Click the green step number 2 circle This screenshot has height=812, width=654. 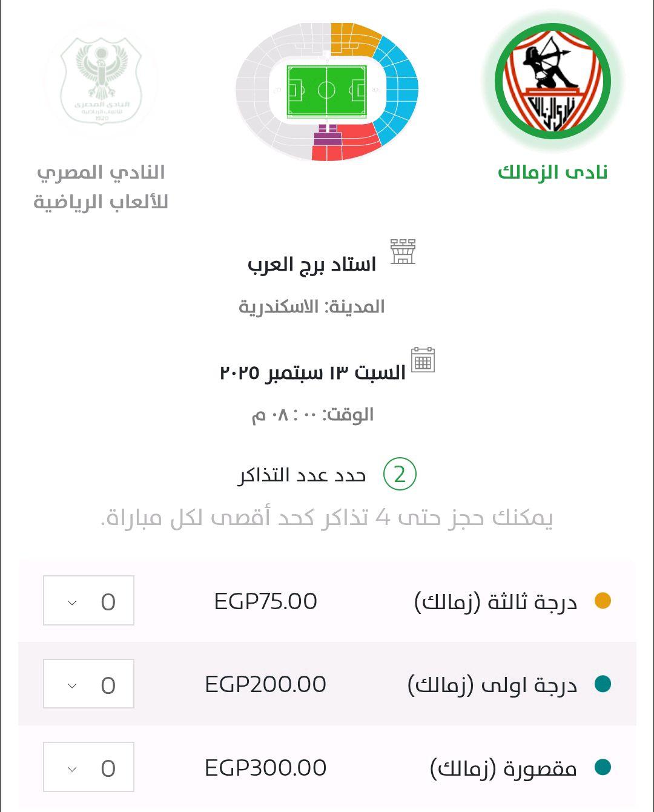(400, 474)
